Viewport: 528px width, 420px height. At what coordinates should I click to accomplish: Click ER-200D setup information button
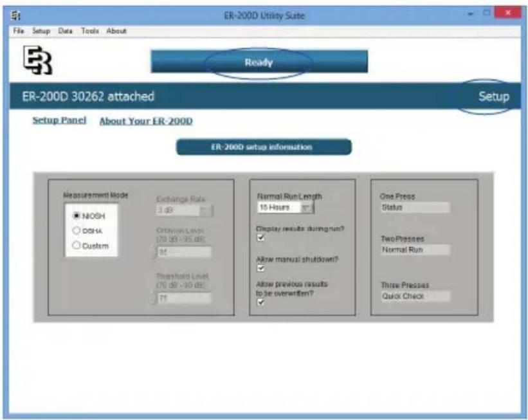264,147
